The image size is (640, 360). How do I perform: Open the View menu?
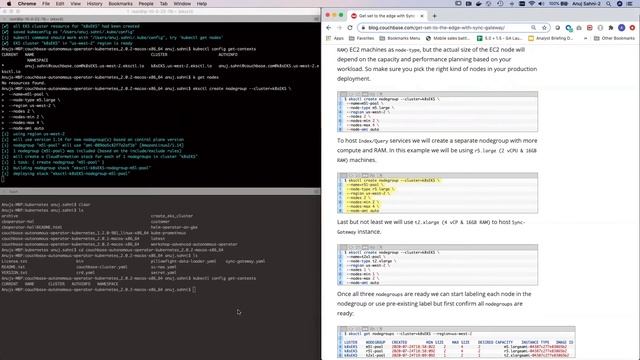76,4
